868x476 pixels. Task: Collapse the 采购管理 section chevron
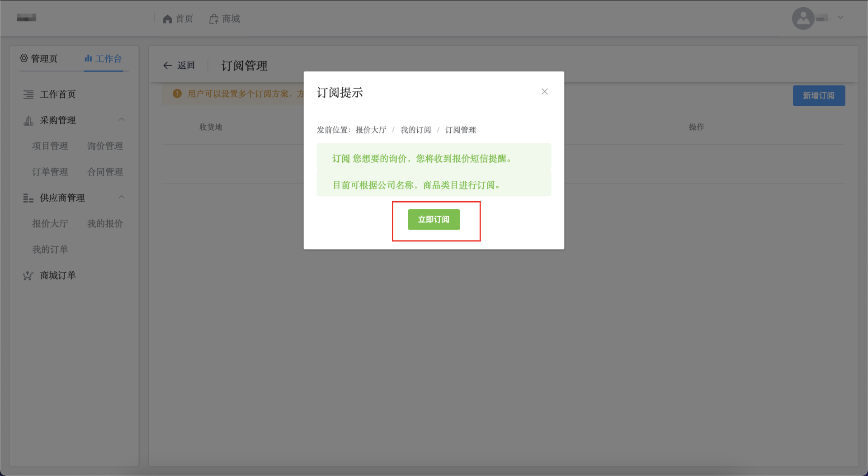tap(122, 120)
